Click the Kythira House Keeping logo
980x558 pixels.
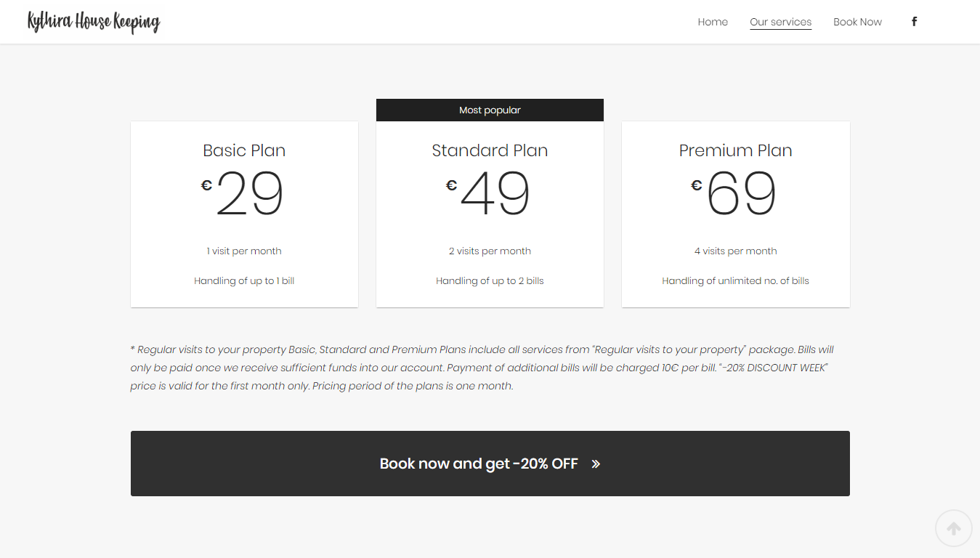(94, 22)
